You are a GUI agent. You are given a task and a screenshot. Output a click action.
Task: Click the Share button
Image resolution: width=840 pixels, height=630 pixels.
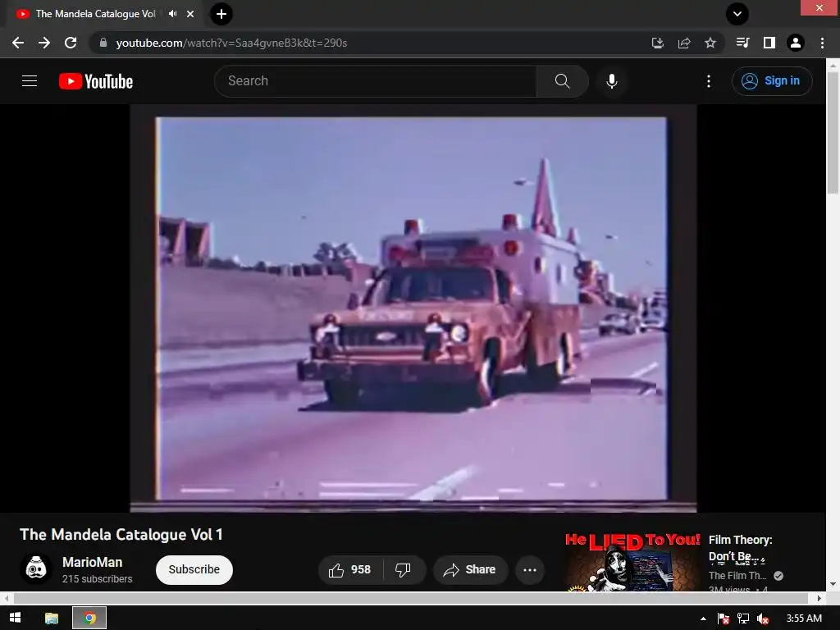tap(470, 569)
